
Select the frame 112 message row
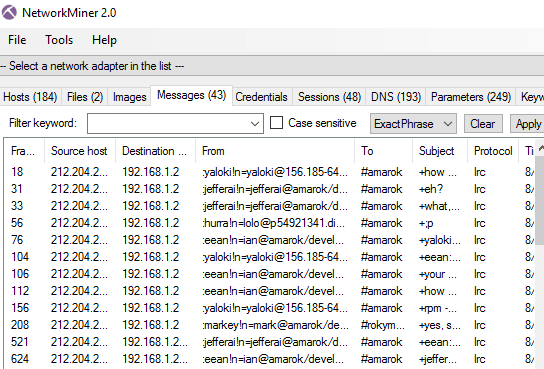pos(270,291)
